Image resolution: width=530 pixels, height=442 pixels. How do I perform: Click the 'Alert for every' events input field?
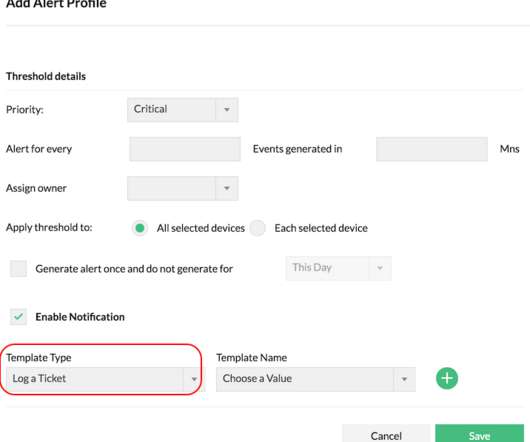(x=185, y=149)
